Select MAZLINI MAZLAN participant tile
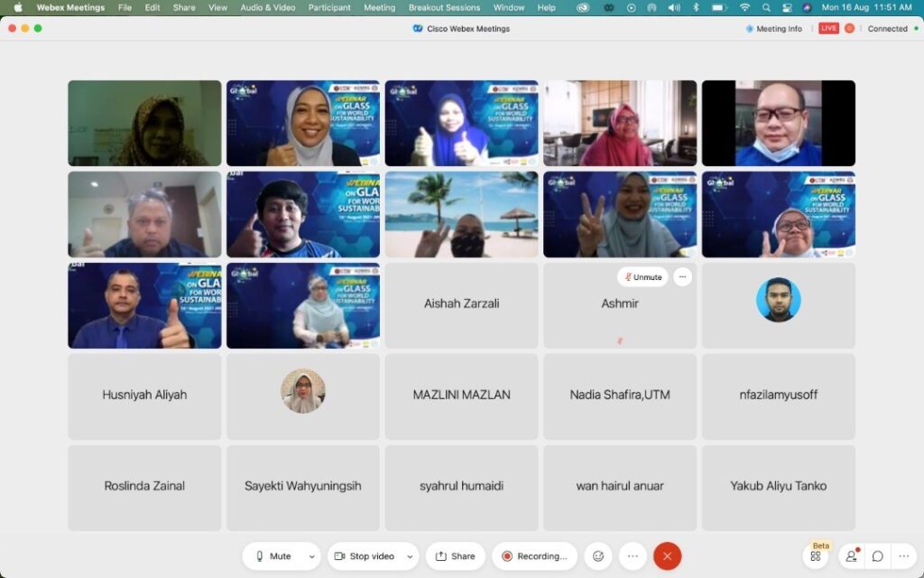The width and height of the screenshot is (924, 578). click(461, 396)
